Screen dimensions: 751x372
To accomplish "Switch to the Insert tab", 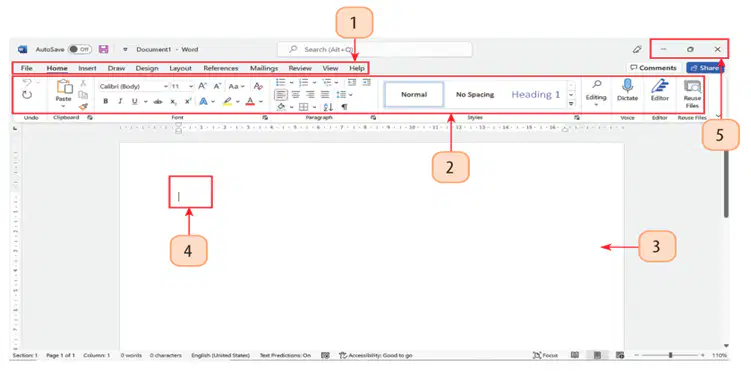I will [87, 68].
